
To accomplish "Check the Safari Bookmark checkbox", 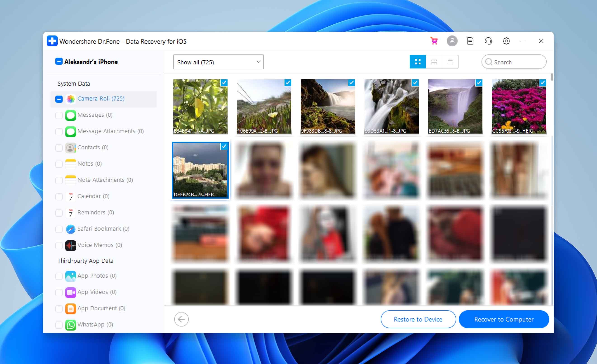I will pyautogui.click(x=59, y=229).
